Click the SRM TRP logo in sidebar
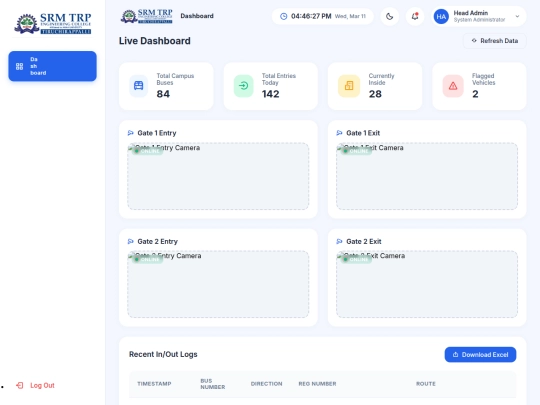Screen dimensions: 540x405 pyautogui.click(x=53, y=23)
